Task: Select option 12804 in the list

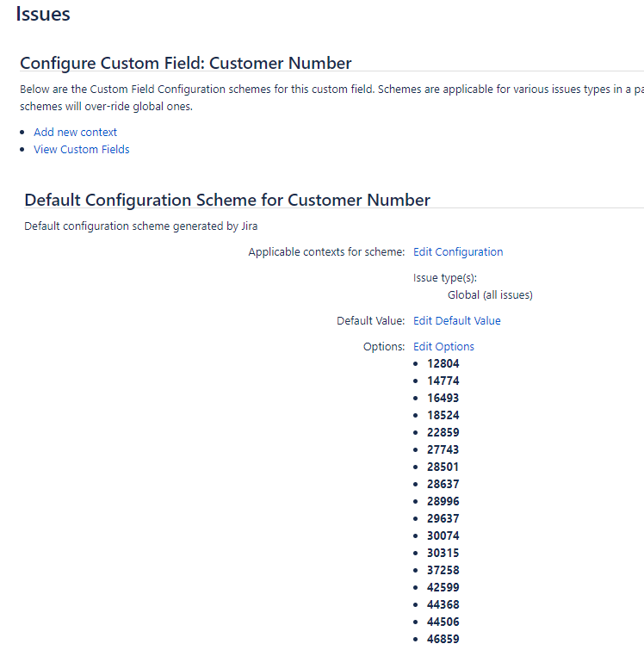Action: pyautogui.click(x=443, y=363)
